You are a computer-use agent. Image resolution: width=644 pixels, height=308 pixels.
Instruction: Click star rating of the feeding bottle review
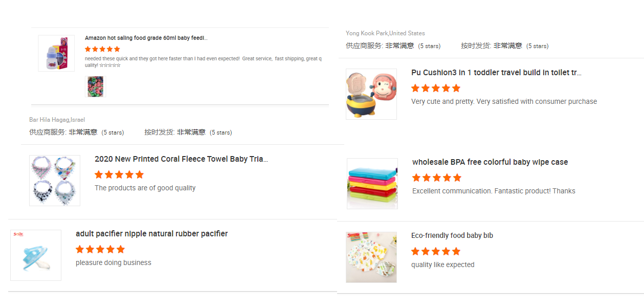click(102, 49)
